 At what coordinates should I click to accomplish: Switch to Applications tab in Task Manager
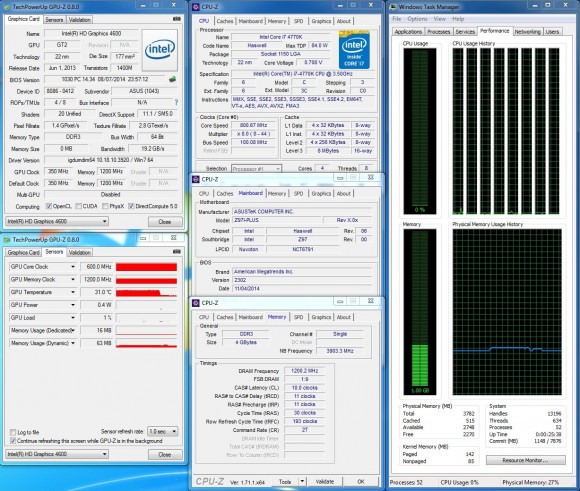[408, 32]
